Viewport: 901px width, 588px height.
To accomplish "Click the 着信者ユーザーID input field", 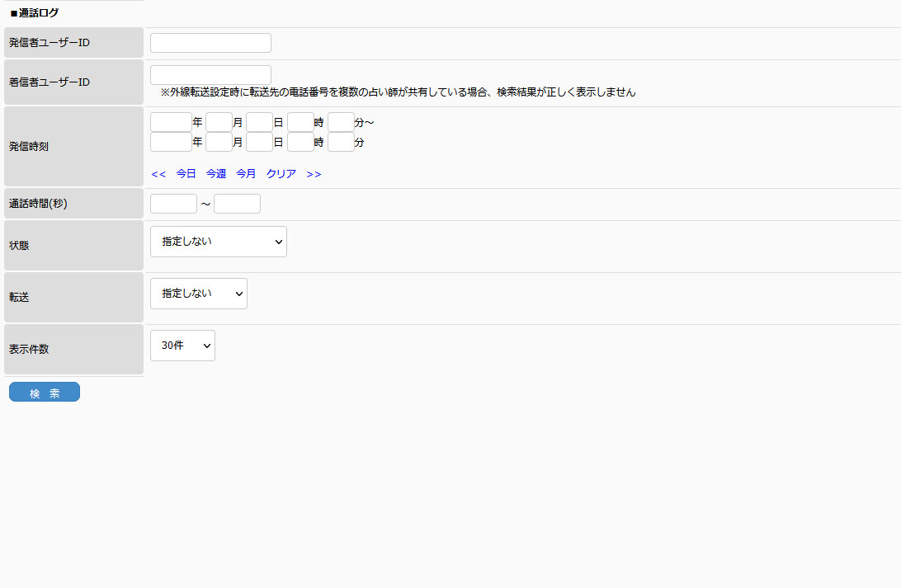I will (210, 75).
